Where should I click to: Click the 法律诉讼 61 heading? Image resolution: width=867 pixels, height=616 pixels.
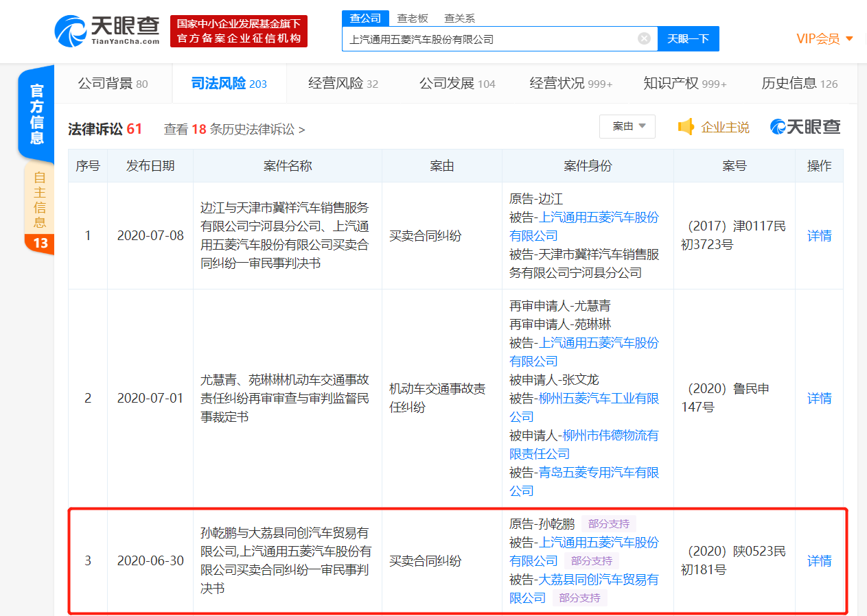105,129
